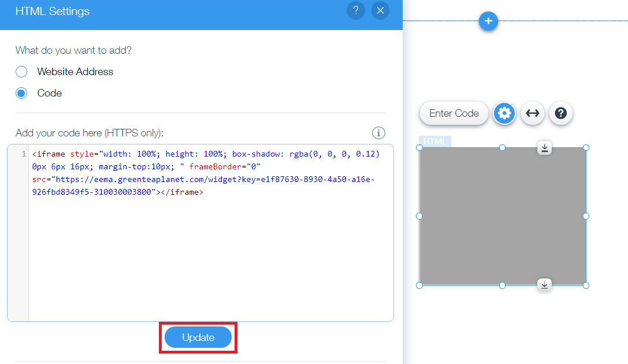Select the Code radio option

pos(39,93)
